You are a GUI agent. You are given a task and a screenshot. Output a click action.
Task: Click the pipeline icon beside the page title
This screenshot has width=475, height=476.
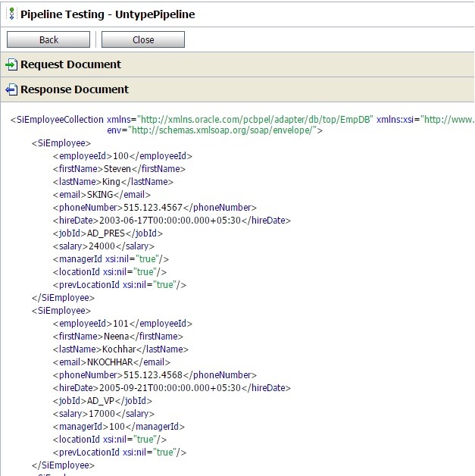click(11, 14)
